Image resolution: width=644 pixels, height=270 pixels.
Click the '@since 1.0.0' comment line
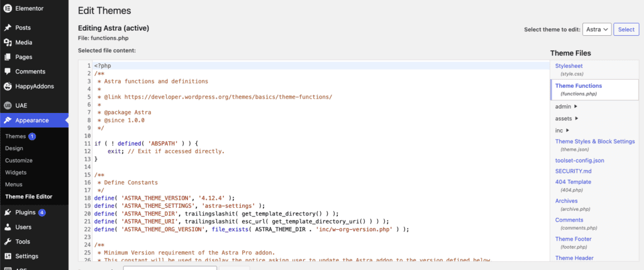(121, 120)
